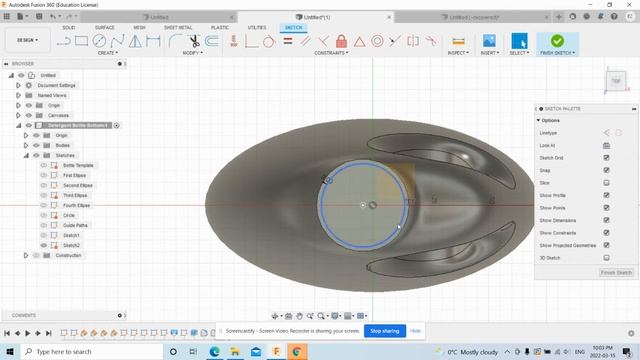
Task: Toggle the Snap checkbox
Action: [x=607, y=170]
